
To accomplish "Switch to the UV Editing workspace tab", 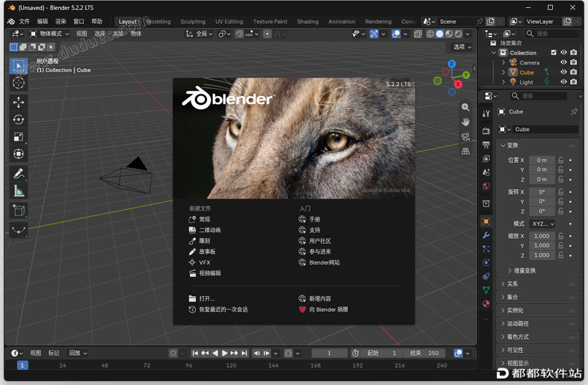I will (229, 22).
